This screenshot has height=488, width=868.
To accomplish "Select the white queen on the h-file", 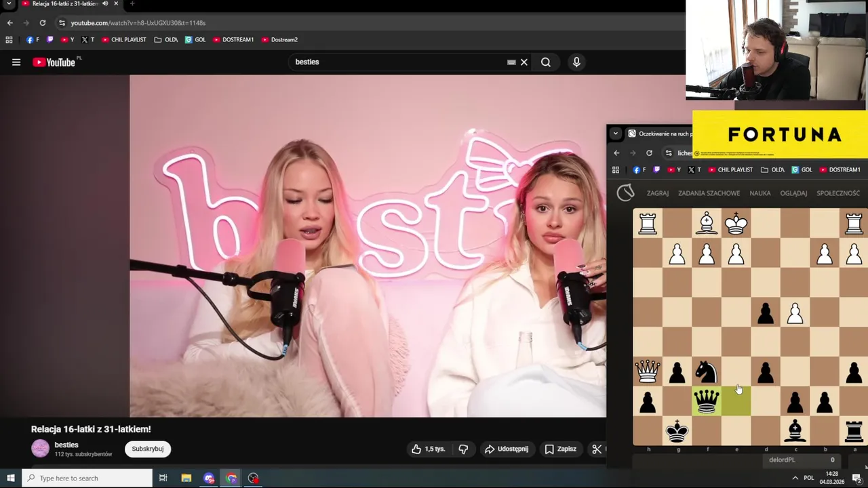I will [648, 371].
